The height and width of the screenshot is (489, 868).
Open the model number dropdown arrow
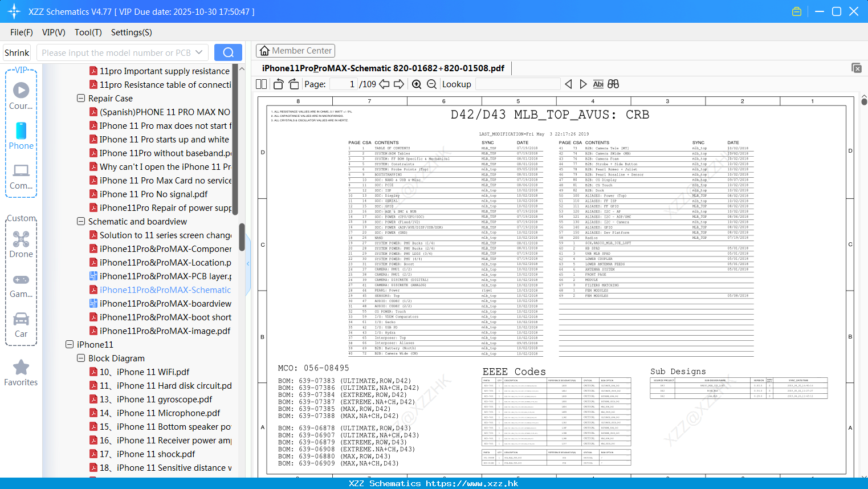[199, 52]
